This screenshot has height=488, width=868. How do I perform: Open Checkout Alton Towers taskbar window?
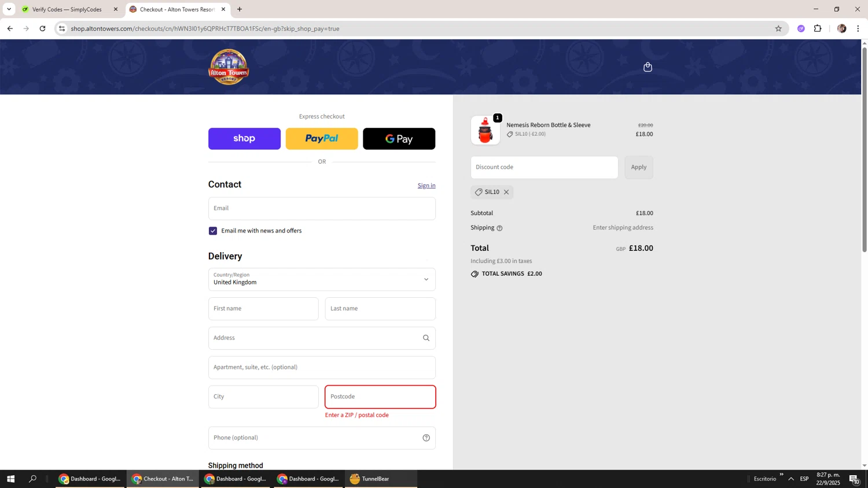click(x=163, y=479)
